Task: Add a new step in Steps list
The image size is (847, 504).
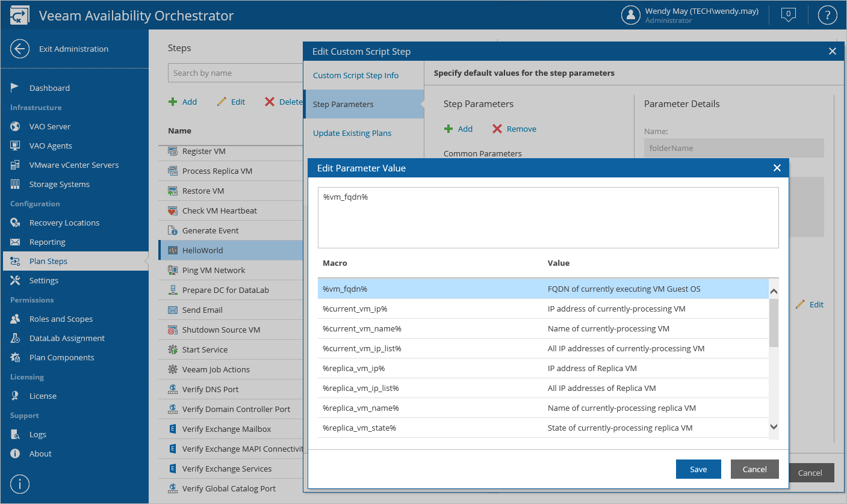Action: pos(182,102)
